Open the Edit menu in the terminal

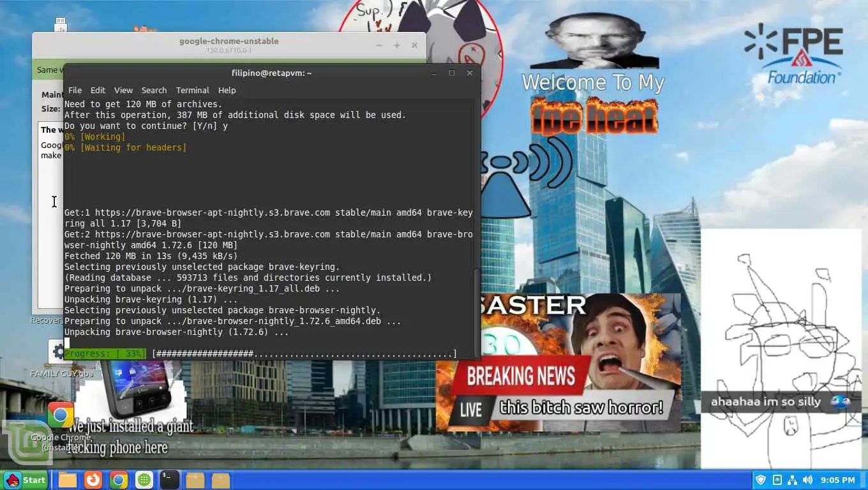98,90
